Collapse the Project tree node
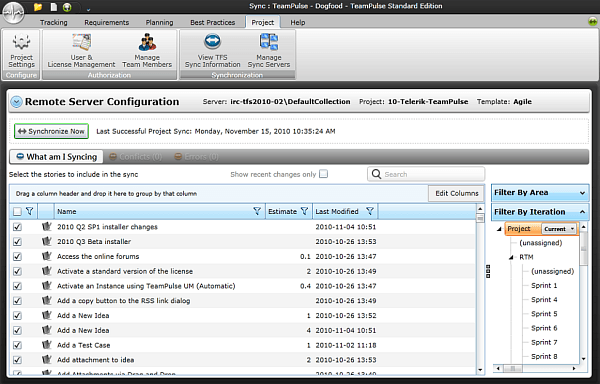Image resolution: width=600 pixels, height=384 pixels. coord(499,229)
